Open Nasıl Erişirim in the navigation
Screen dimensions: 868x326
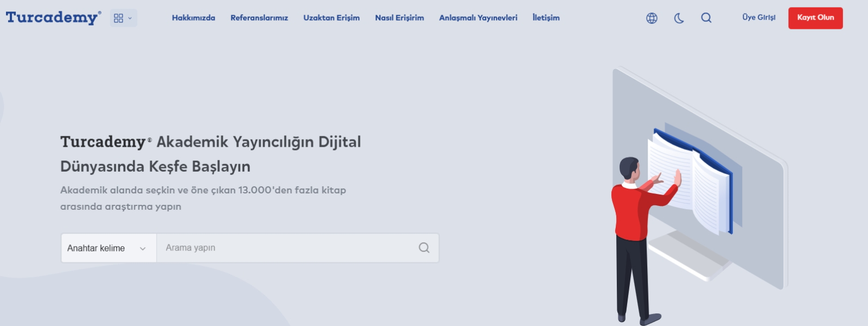(399, 18)
